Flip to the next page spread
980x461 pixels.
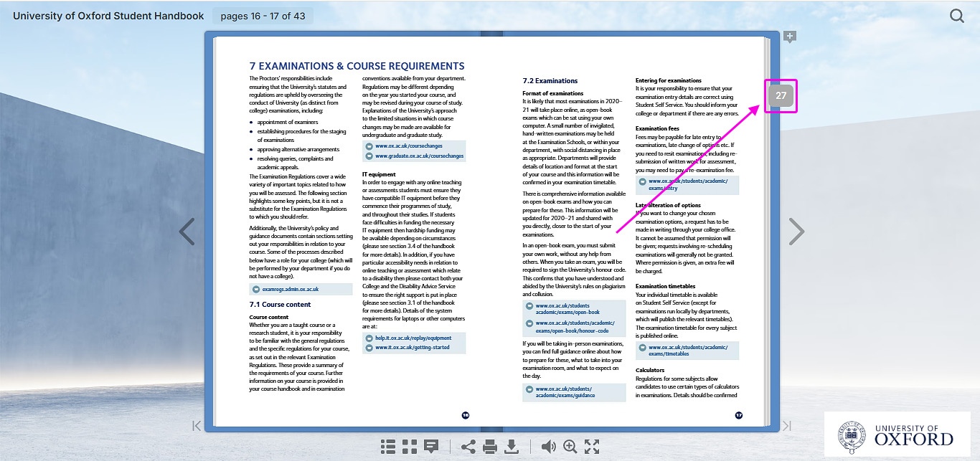[x=797, y=232]
